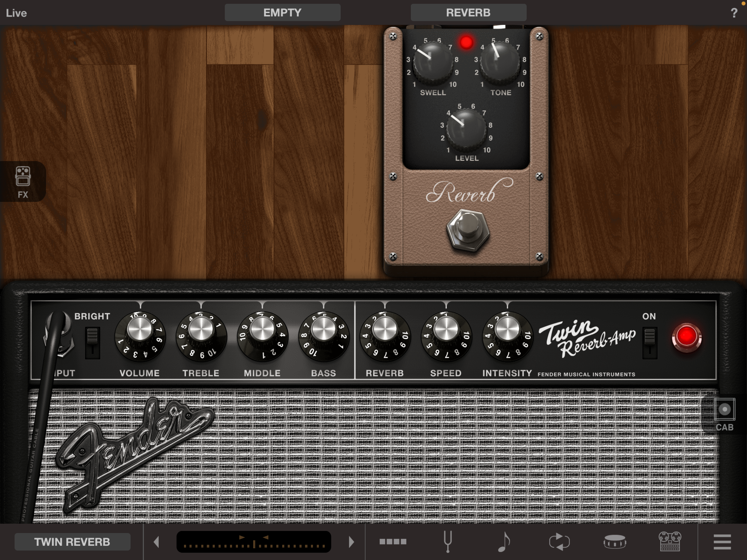
Task: Click the Reverb script logo on pedal
Action: (469, 191)
